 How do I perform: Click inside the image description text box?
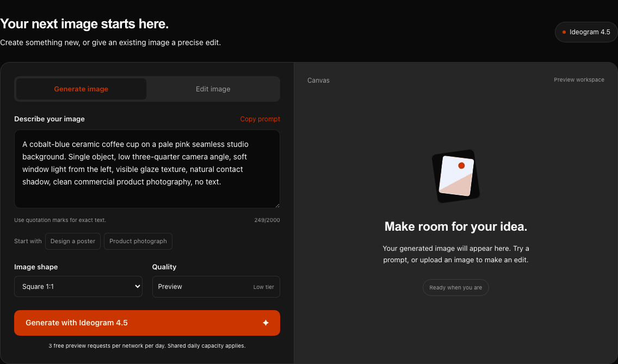(147, 169)
